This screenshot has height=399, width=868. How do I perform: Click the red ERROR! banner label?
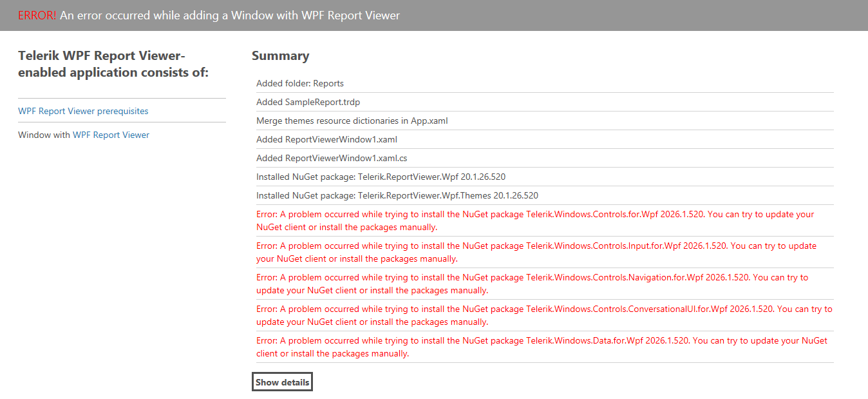tap(37, 15)
